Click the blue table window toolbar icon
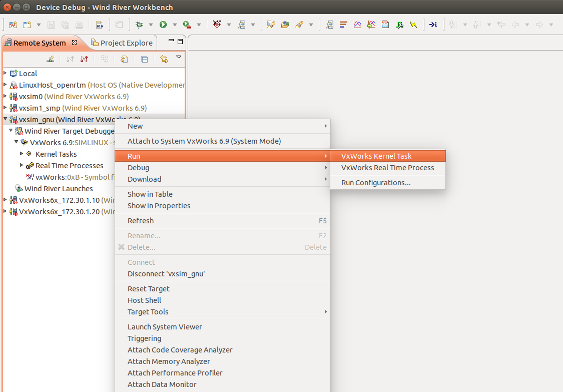The width and height of the screenshot is (563, 392). point(385,25)
